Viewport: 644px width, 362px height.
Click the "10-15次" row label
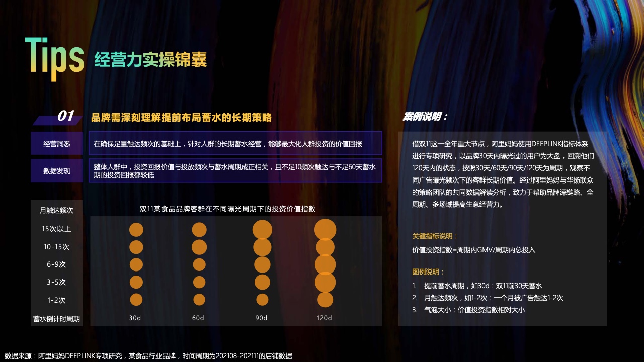(x=56, y=247)
